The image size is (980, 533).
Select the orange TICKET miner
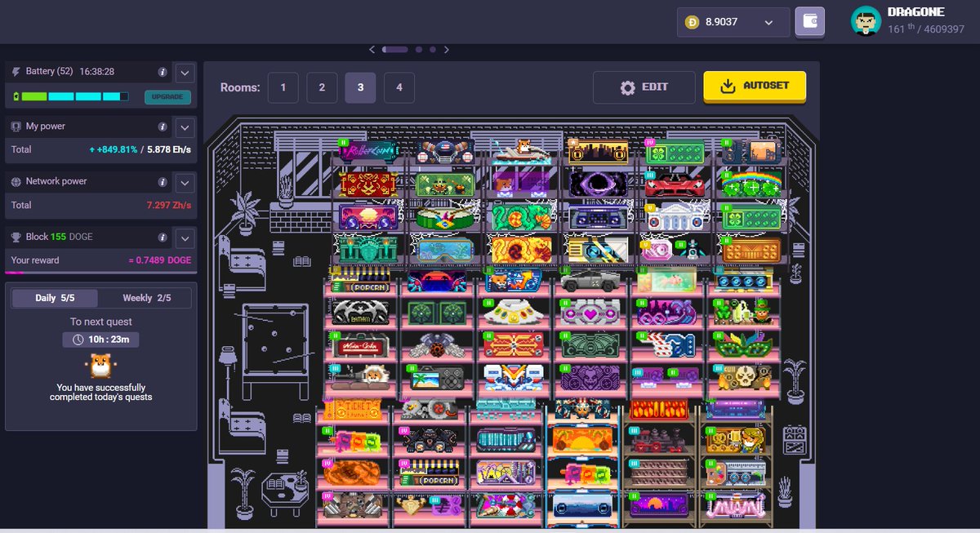353,409
